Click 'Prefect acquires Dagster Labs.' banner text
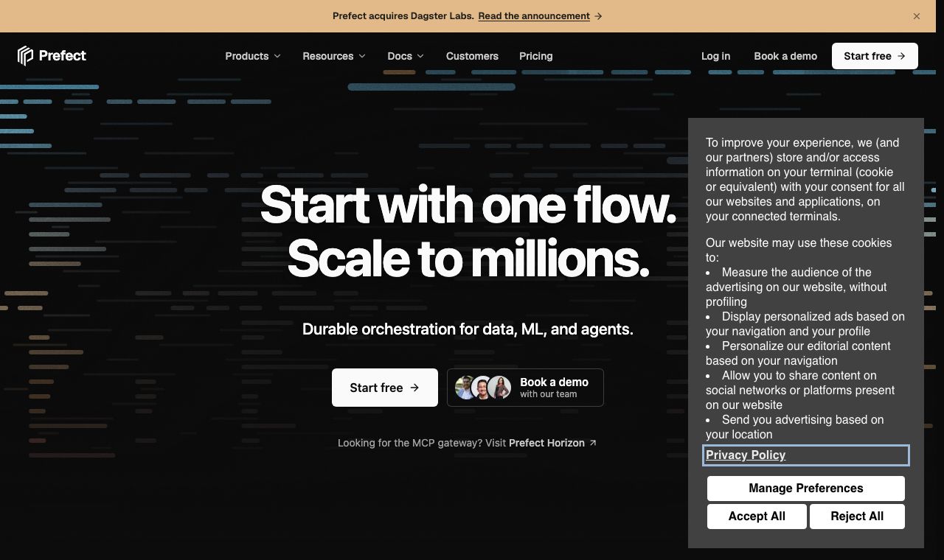 (403, 16)
